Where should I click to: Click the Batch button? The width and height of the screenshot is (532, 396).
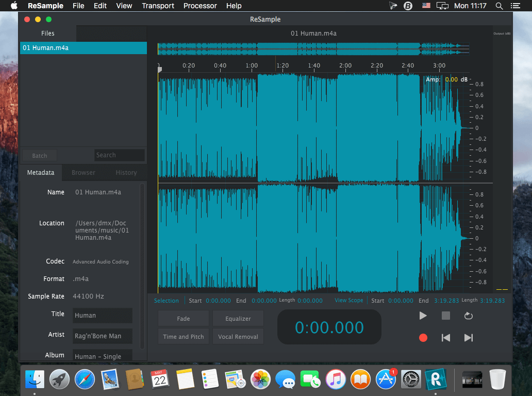point(40,155)
